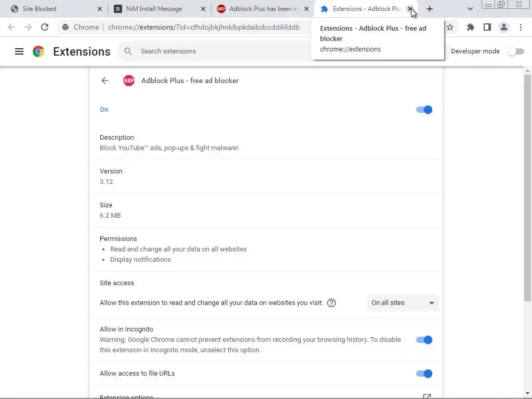Click the version number 3.12

click(106, 181)
